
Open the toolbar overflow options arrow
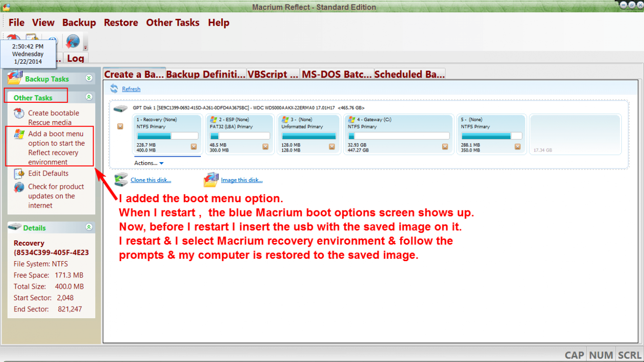point(85,47)
